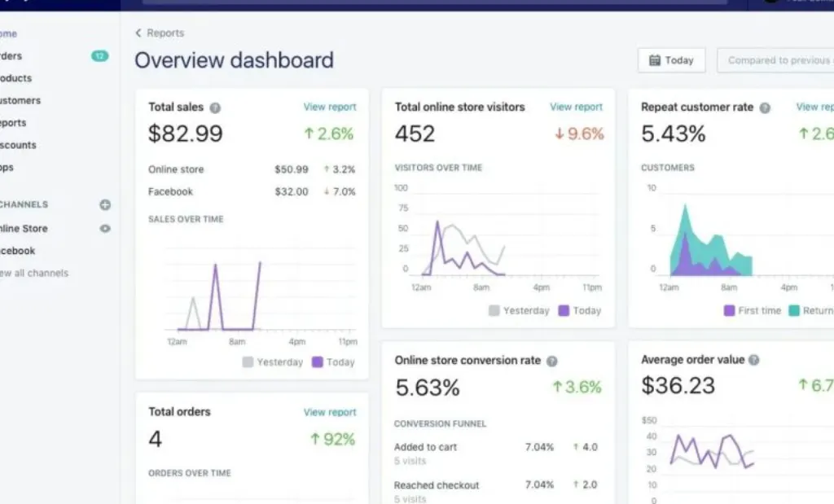Click the visitors over time chart

(498, 237)
